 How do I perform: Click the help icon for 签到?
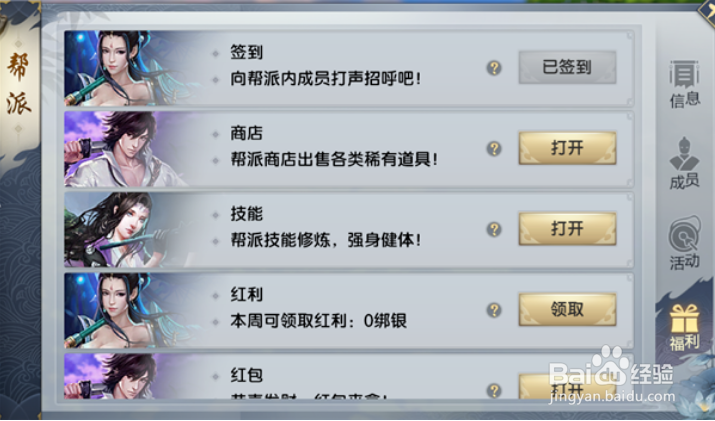tap(494, 68)
